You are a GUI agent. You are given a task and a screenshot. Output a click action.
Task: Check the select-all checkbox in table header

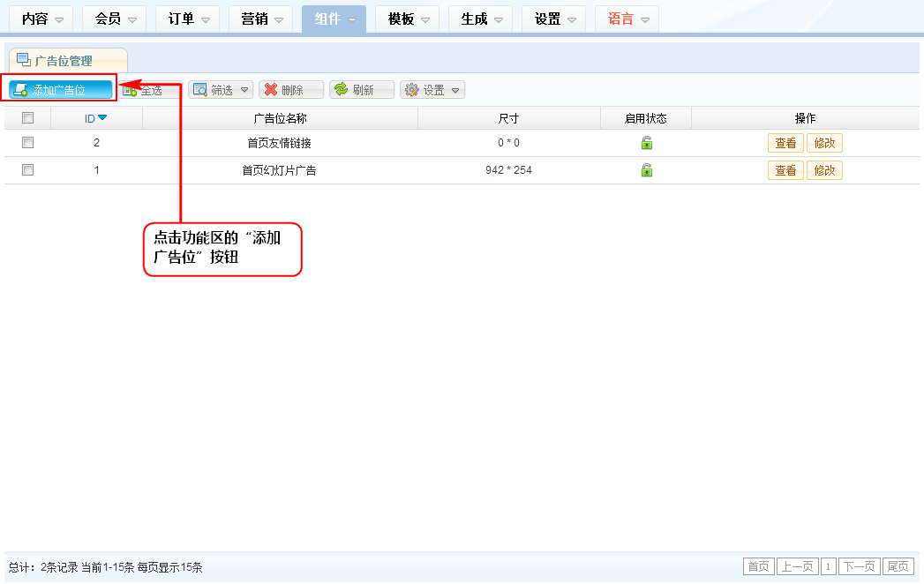tap(27, 118)
